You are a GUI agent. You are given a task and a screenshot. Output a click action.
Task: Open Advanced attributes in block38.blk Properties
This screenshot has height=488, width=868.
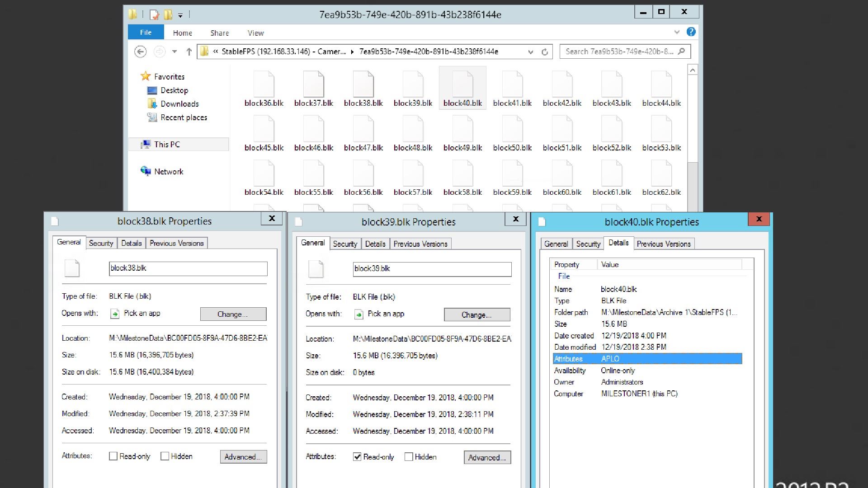(243, 457)
